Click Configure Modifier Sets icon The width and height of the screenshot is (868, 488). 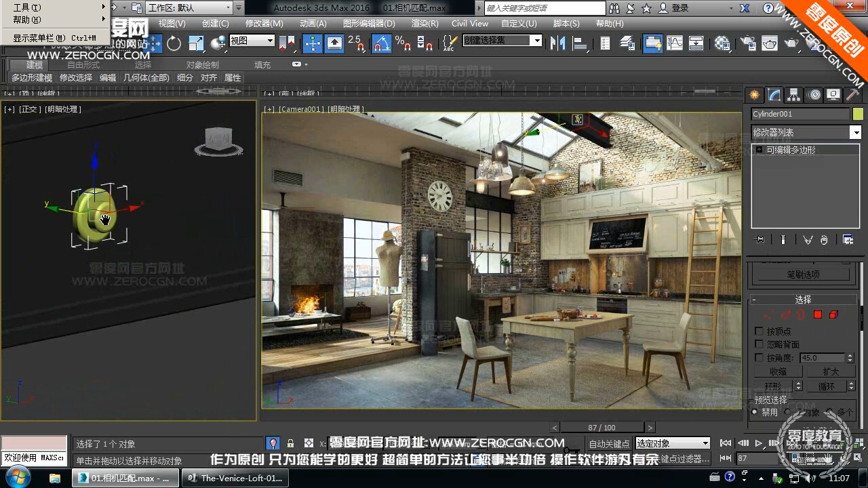[848, 239]
